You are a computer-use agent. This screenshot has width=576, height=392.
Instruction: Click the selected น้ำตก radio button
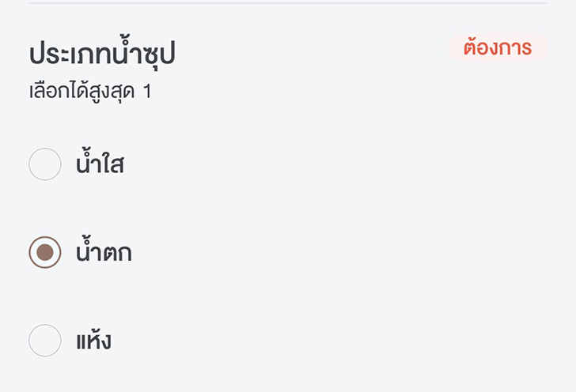coord(45,252)
